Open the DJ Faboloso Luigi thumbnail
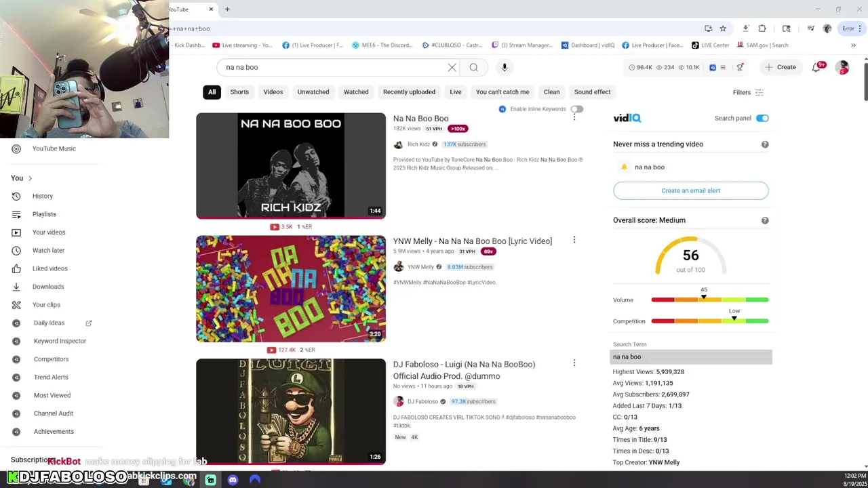Viewport: 868px width, 488px height. point(291,411)
